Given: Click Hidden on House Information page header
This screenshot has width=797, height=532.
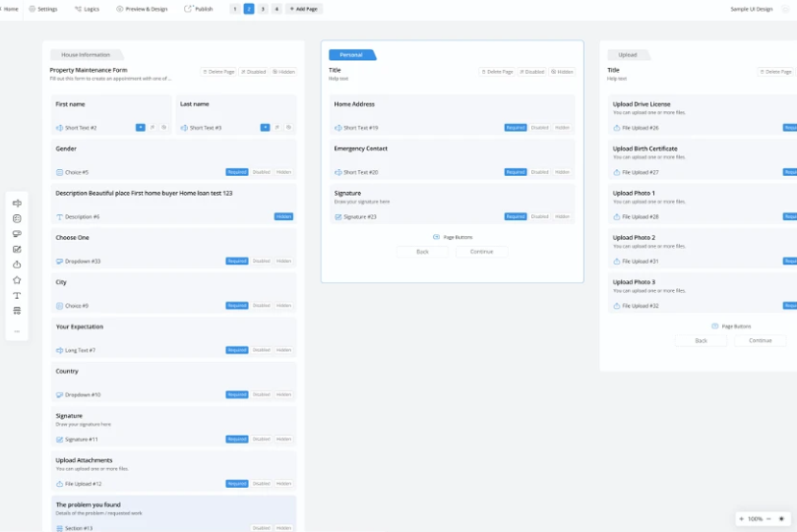Looking at the screenshot, I should pyautogui.click(x=283, y=72).
